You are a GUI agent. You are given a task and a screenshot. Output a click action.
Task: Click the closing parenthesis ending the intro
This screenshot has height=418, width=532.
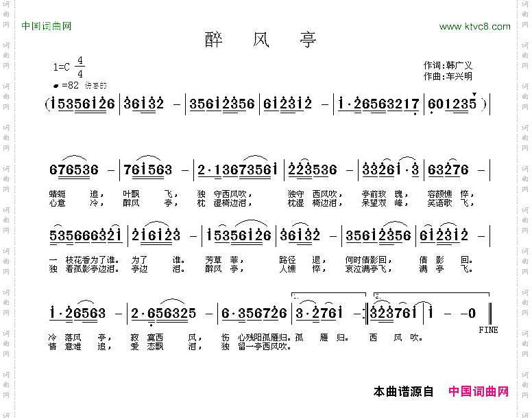(x=484, y=104)
